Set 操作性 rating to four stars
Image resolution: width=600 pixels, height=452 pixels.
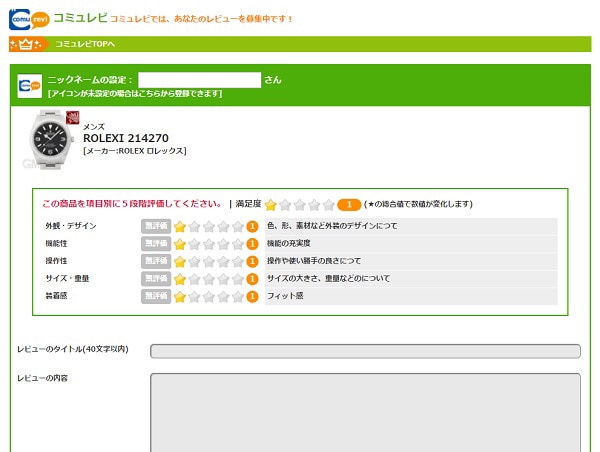224,261
